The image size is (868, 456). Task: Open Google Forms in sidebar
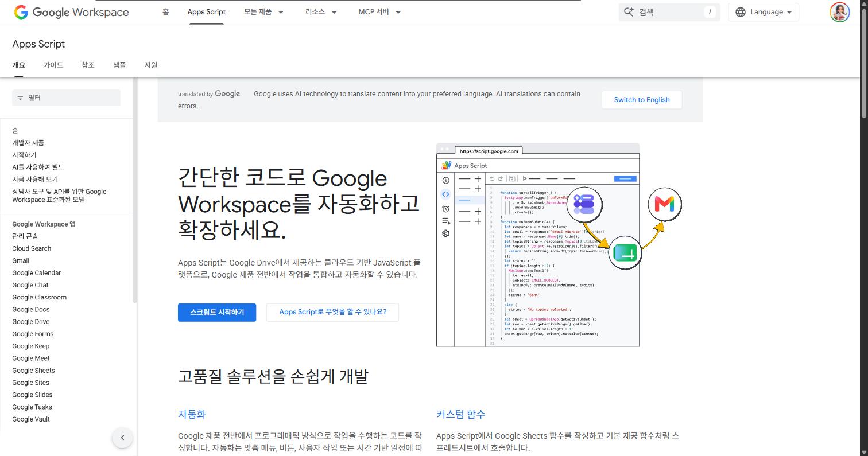click(x=33, y=334)
